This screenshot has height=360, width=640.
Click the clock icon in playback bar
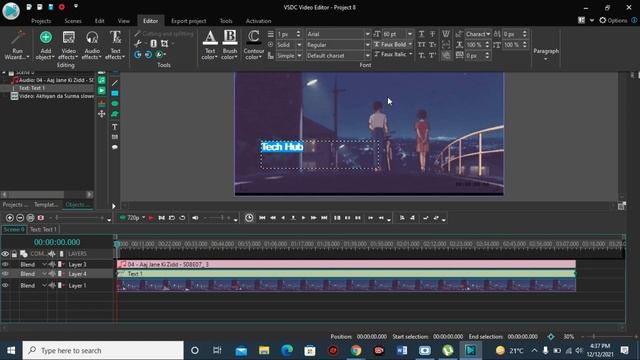click(249, 218)
